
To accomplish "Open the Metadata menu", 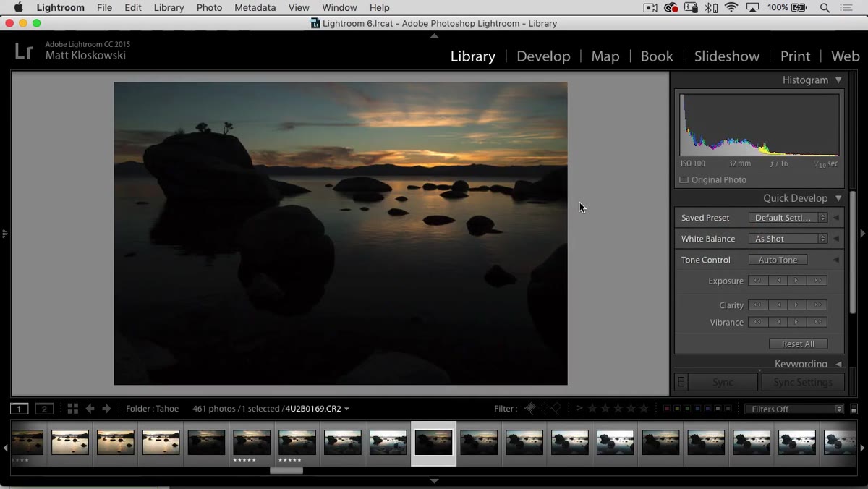I will click(x=255, y=7).
